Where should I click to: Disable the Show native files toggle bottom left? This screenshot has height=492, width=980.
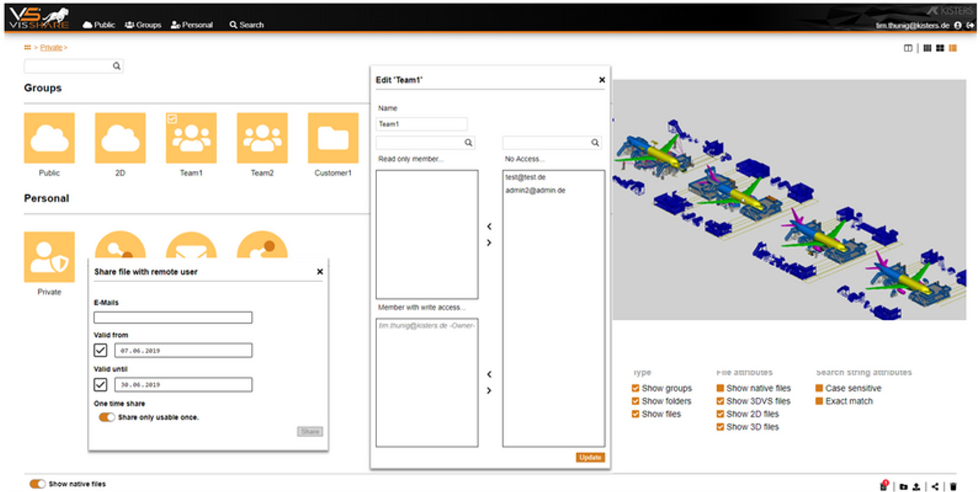click(37, 484)
